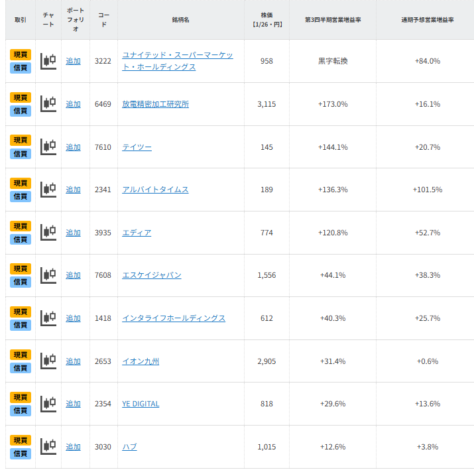Open chart icon for エスケイジャパン
This screenshot has height=476, width=474.
point(48,275)
